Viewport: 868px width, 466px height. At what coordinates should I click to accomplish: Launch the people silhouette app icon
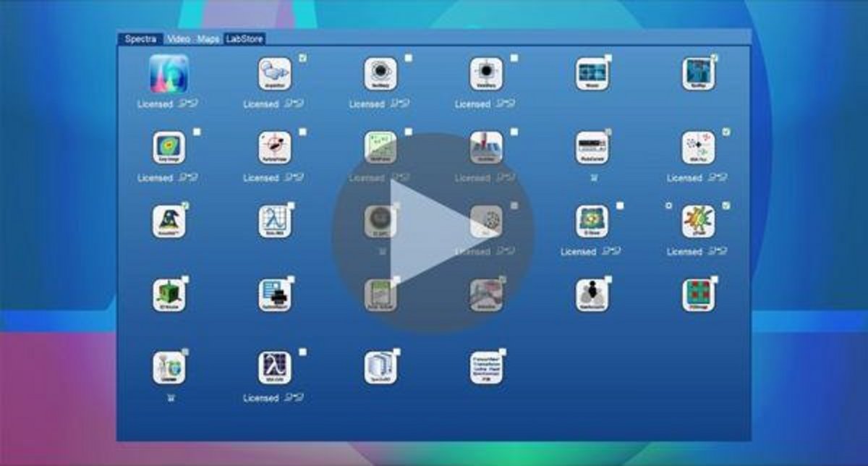point(592,295)
